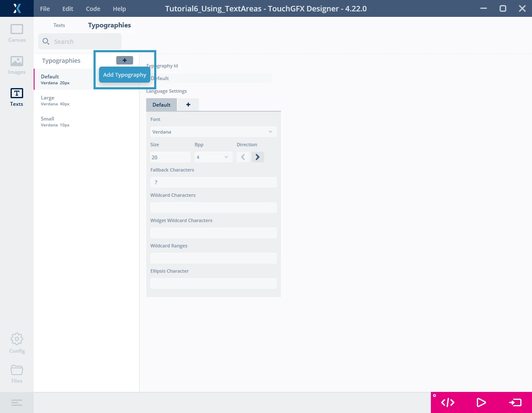Click Run Target arrow icon

click(515, 402)
